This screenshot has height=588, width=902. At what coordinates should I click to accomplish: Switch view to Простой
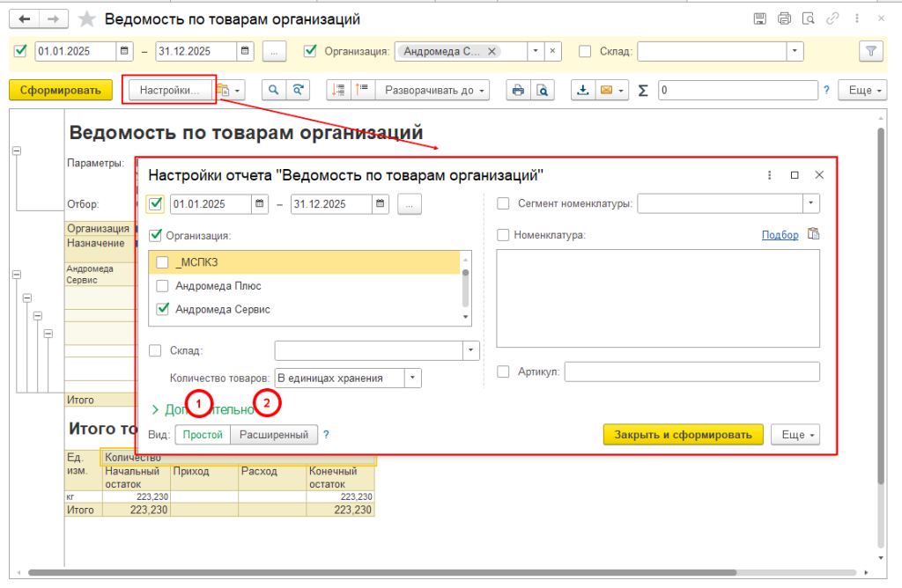click(203, 435)
